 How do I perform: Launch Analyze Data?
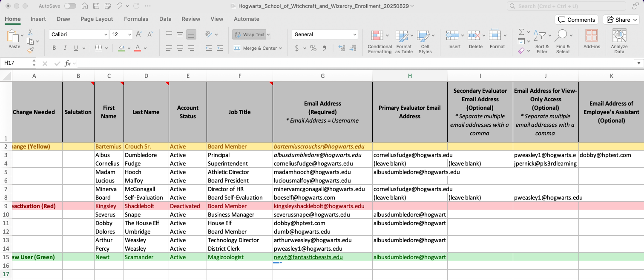coord(619,41)
